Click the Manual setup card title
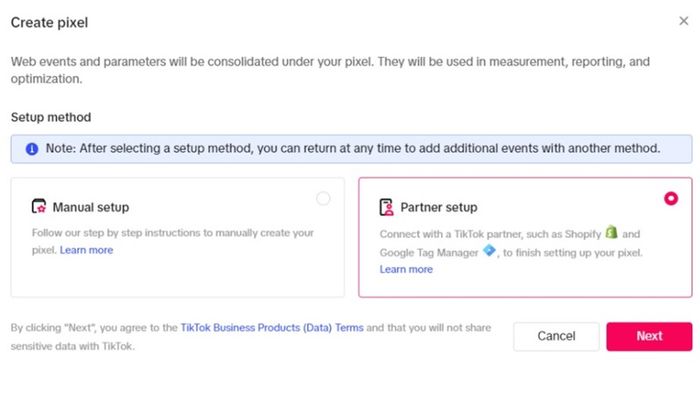Image resolution: width=700 pixels, height=394 pixels. coord(91,207)
